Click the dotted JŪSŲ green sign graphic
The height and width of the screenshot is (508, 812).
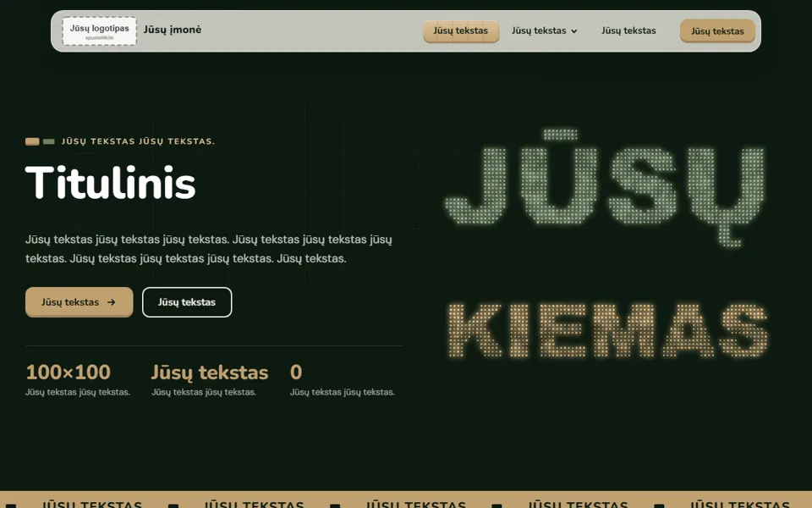tap(604, 187)
